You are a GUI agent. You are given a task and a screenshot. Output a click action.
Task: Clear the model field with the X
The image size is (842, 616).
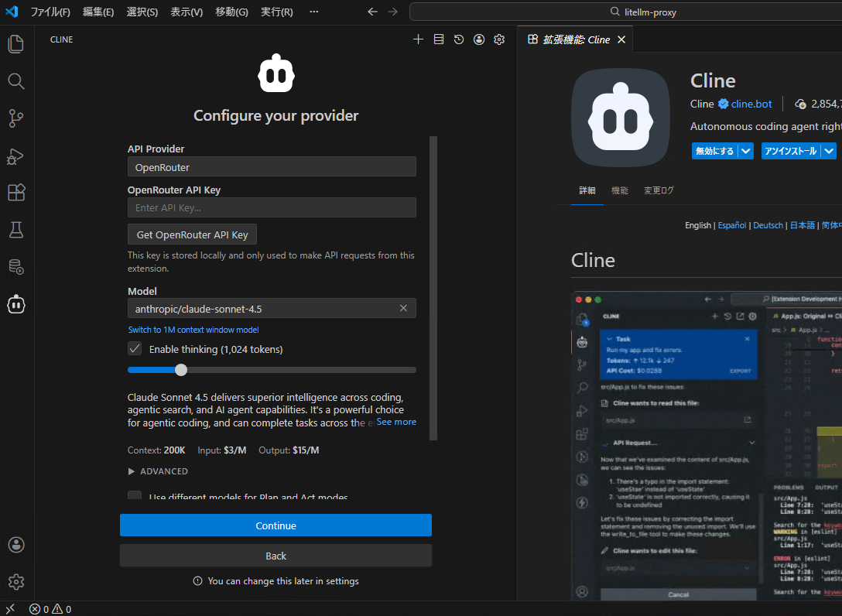(x=403, y=308)
